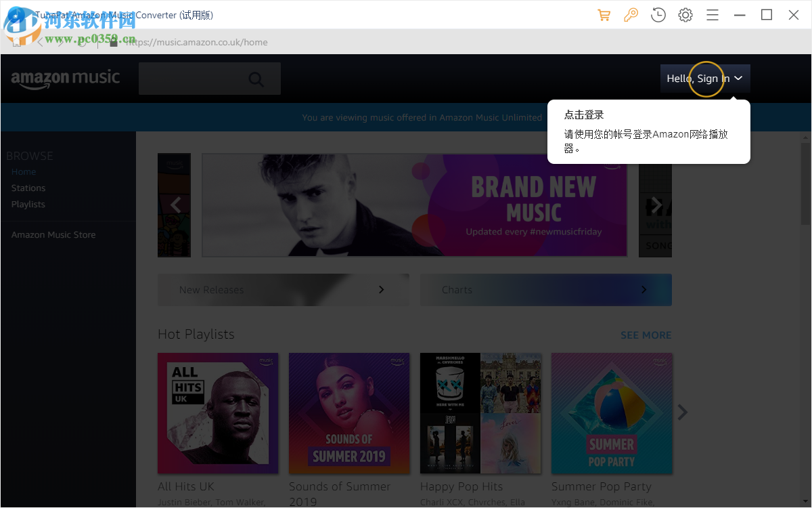
Task: Open the All Hits UK playlist thumbnail
Action: 218,413
